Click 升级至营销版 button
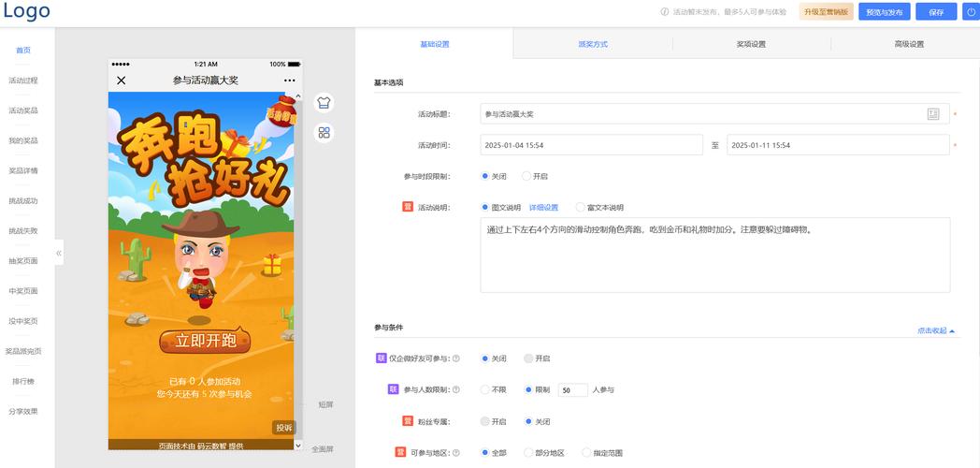980x468 pixels. click(827, 12)
